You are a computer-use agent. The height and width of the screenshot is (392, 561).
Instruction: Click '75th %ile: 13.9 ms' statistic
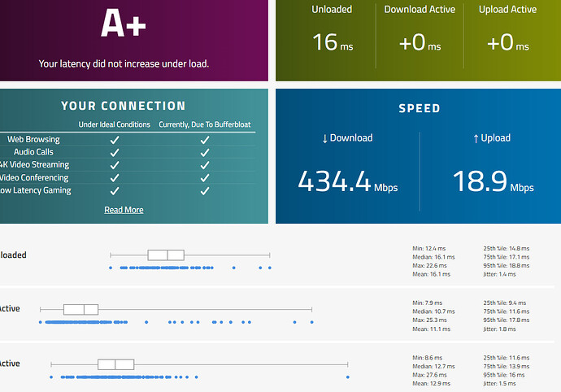(507, 366)
